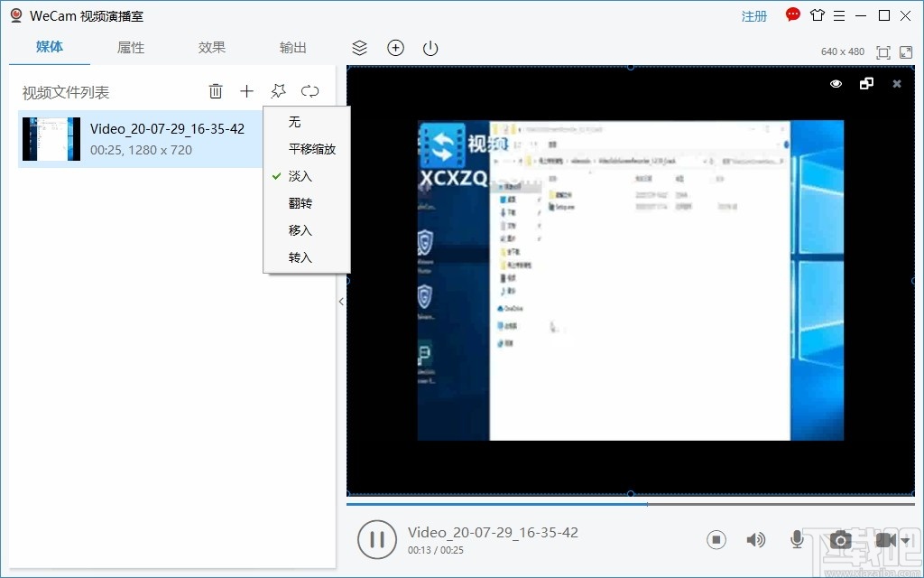Click the change skin shirt icon

[818, 15]
